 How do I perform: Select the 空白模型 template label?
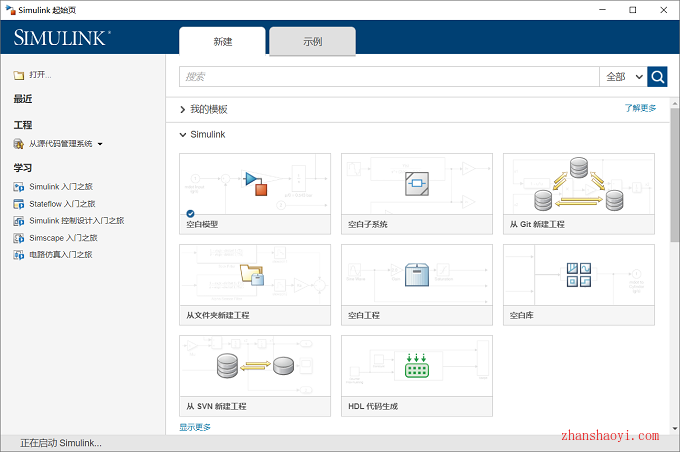(202, 224)
